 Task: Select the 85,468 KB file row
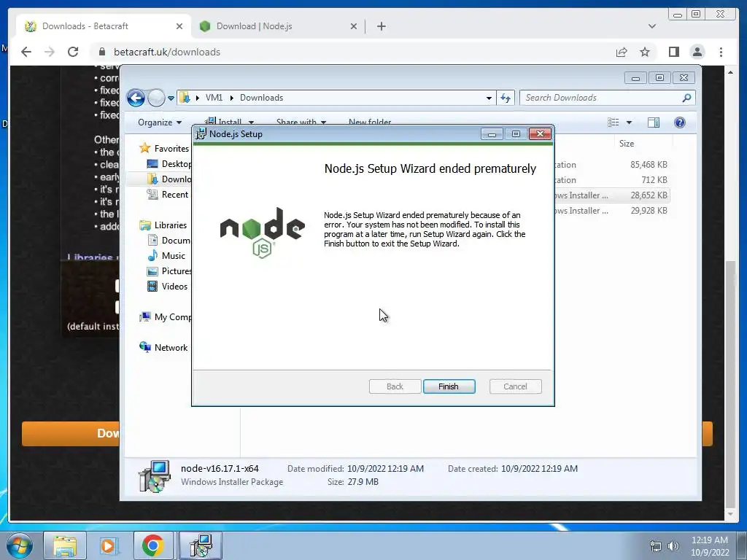pyautogui.click(x=612, y=165)
